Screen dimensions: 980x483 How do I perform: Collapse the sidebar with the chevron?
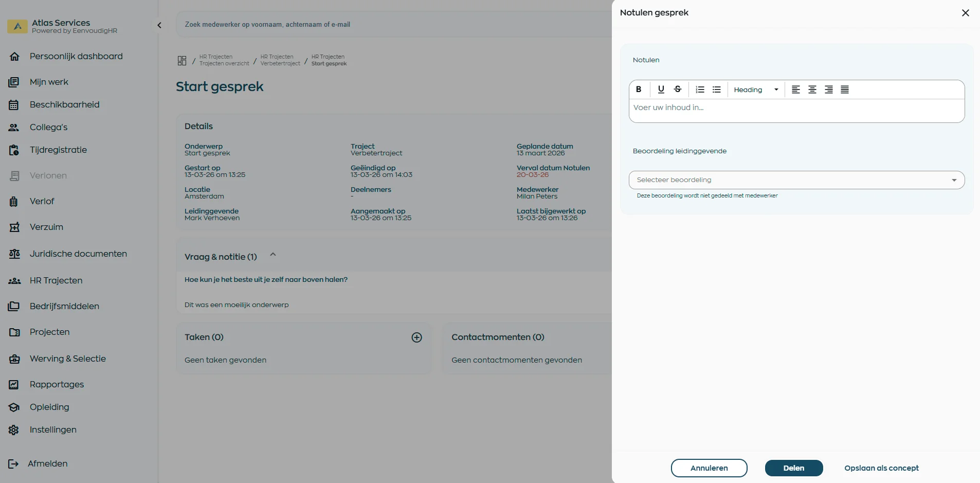[159, 25]
